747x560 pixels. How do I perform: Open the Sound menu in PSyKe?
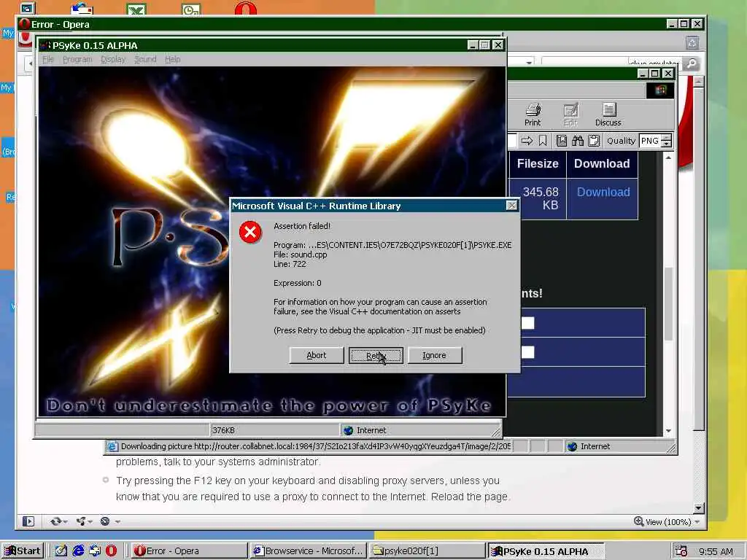[145, 59]
